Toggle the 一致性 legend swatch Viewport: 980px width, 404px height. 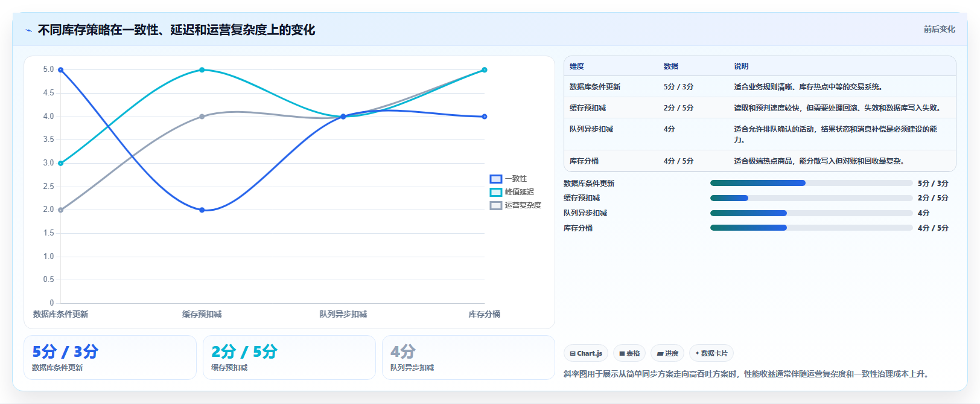(496, 179)
